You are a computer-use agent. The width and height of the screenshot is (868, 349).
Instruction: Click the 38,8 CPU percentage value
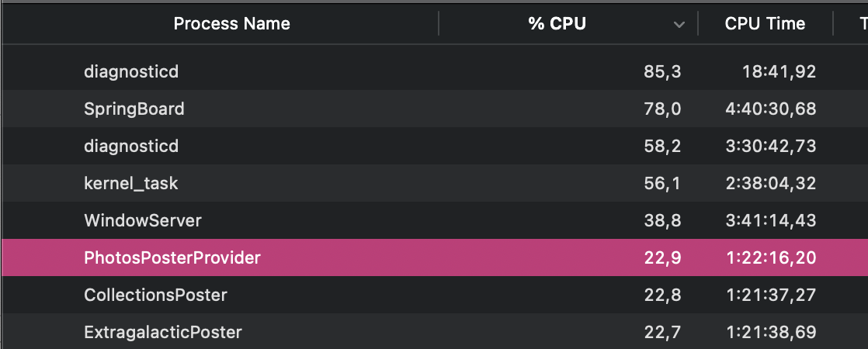coord(662,220)
